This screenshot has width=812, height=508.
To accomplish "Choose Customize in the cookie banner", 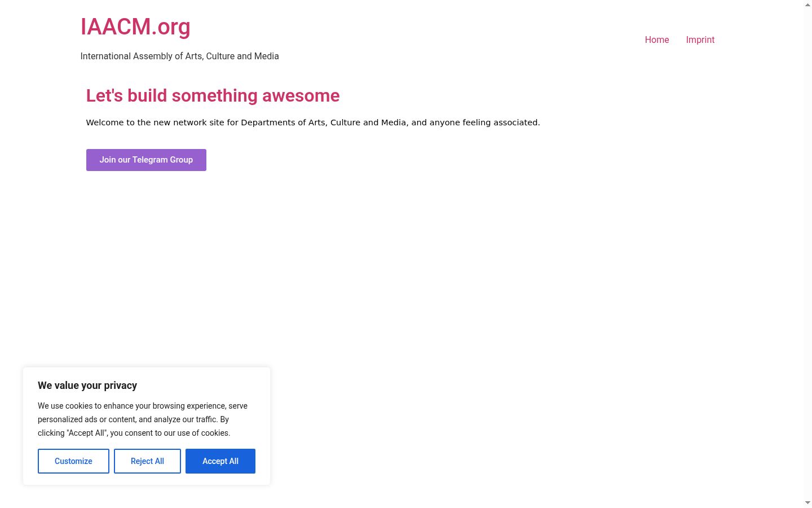I will tap(73, 461).
